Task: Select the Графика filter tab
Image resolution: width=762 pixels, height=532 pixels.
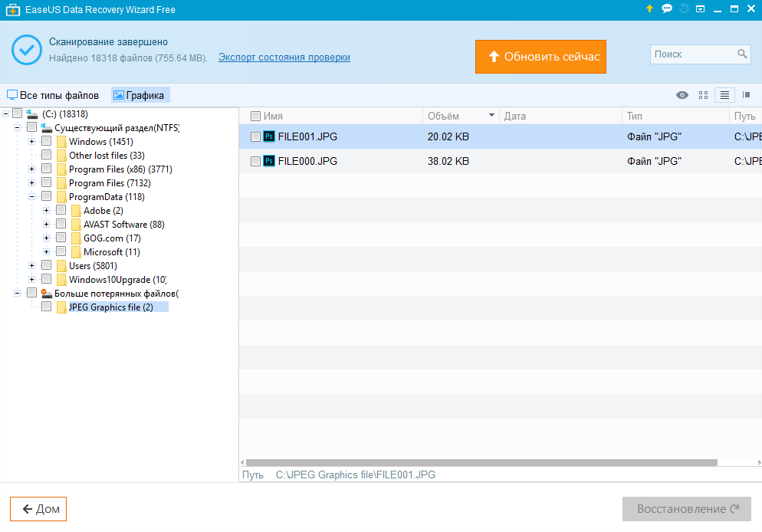Action: coord(140,95)
